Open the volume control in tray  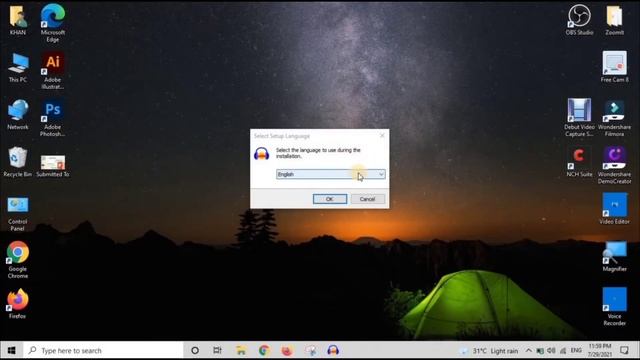tap(551, 351)
